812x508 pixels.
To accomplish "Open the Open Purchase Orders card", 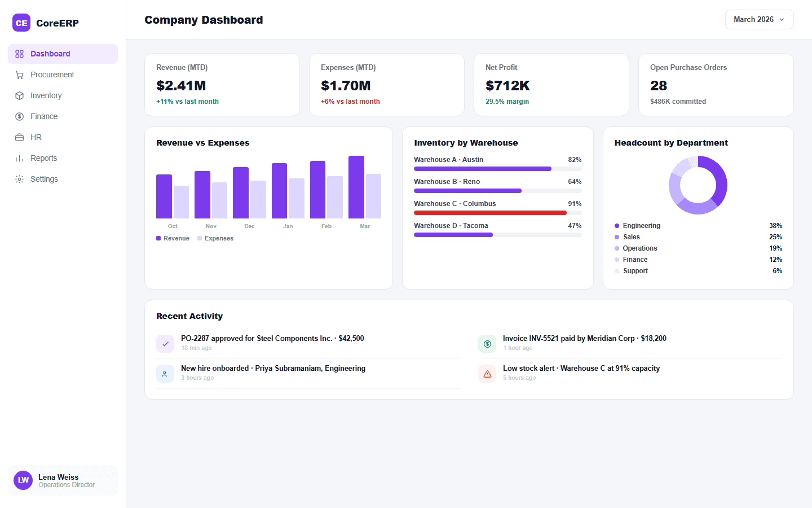I will click(x=716, y=85).
